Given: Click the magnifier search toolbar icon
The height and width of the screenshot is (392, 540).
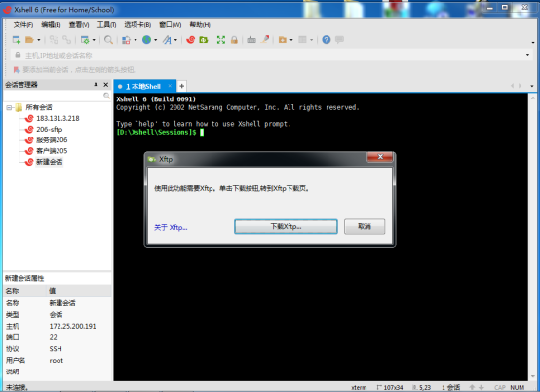Looking at the screenshot, I should (108, 40).
